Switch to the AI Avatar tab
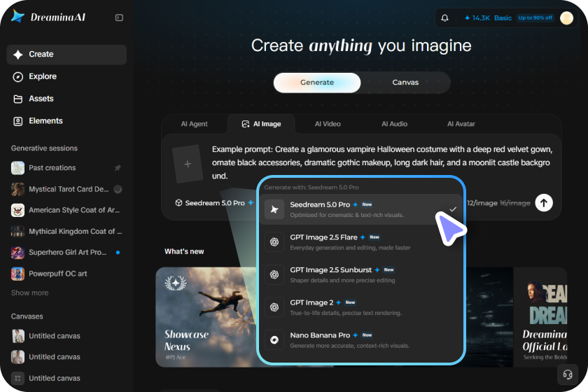This screenshot has height=392, width=588. click(461, 124)
